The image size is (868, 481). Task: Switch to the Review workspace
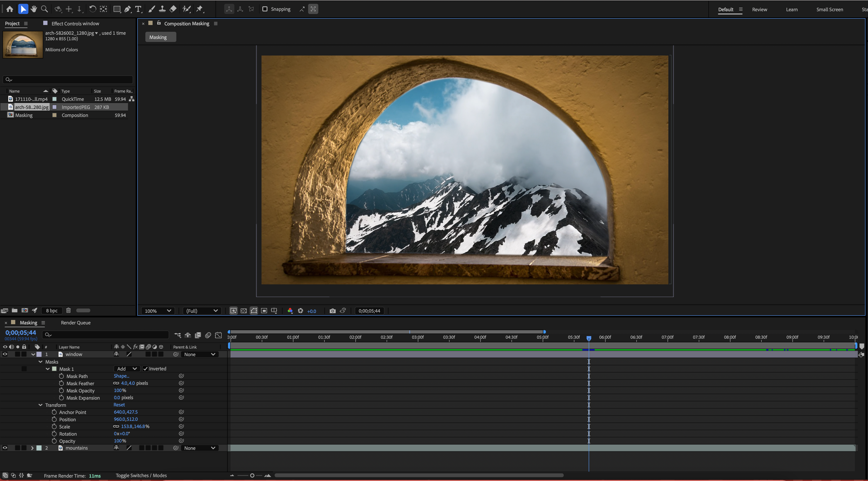click(759, 10)
